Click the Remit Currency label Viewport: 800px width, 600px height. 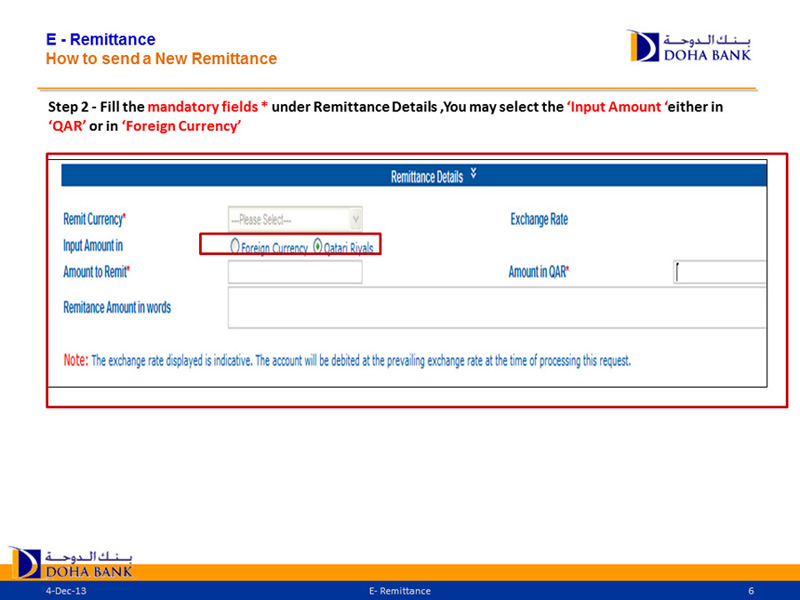(95, 219)
